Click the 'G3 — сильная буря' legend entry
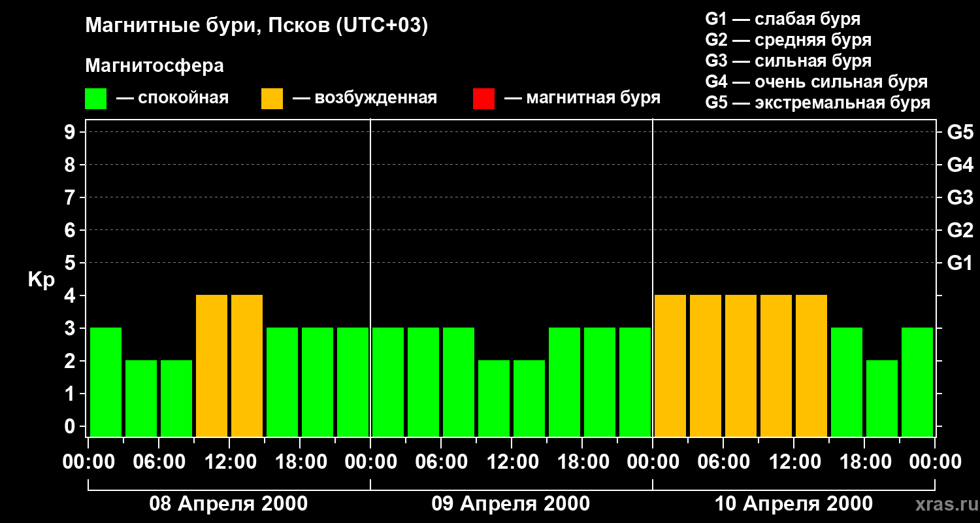 (x=788, y=61)
